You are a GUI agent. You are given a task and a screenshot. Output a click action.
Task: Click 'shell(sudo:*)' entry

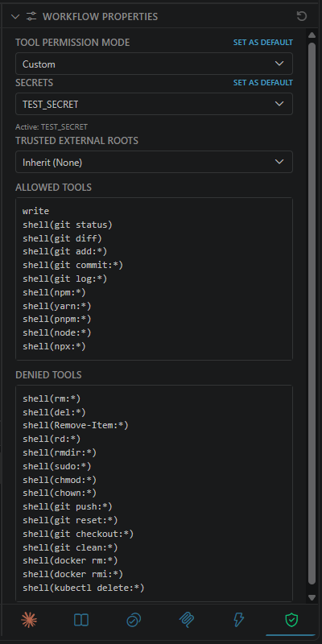56,466
